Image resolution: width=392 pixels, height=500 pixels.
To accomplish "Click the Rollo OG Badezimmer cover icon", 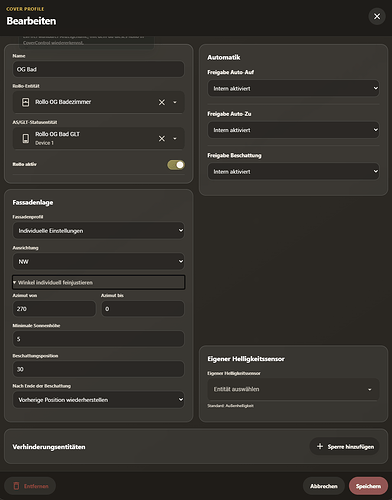I will (26, 102).
